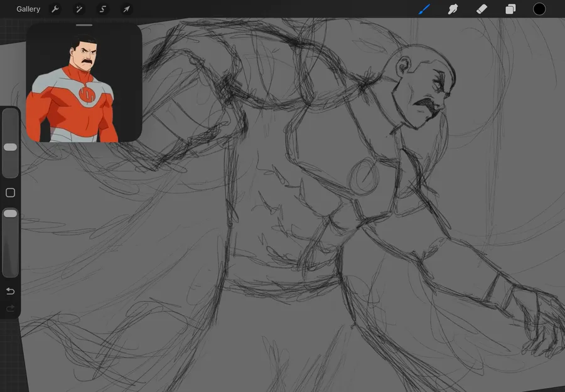
Task: Select the Brush tool
Action: tap(424, 9)
